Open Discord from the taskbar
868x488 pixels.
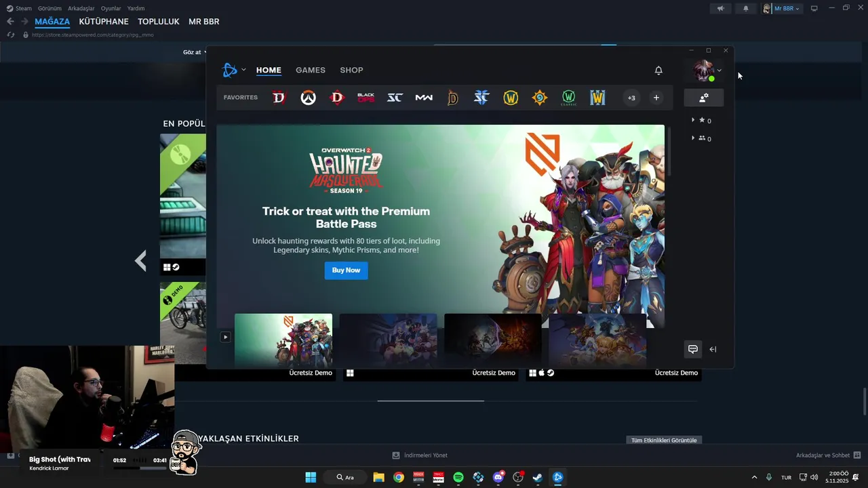click(x=498, y=477)
